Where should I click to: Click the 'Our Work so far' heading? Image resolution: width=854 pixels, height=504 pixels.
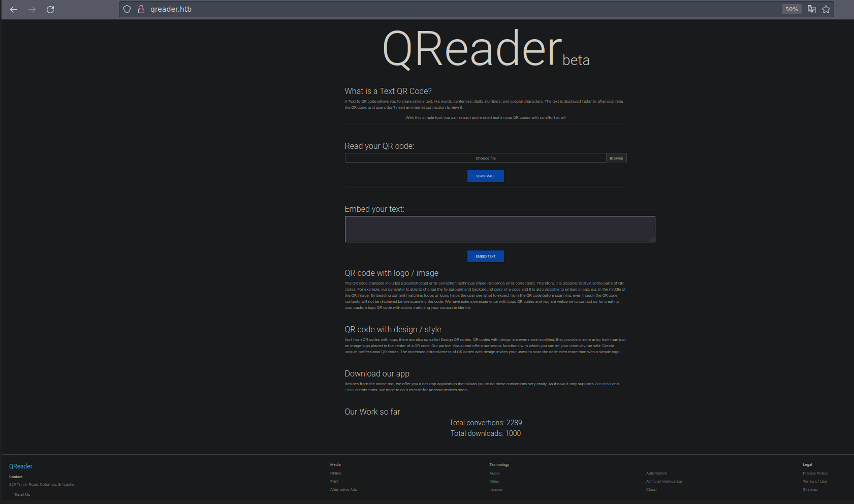[372, 412]
